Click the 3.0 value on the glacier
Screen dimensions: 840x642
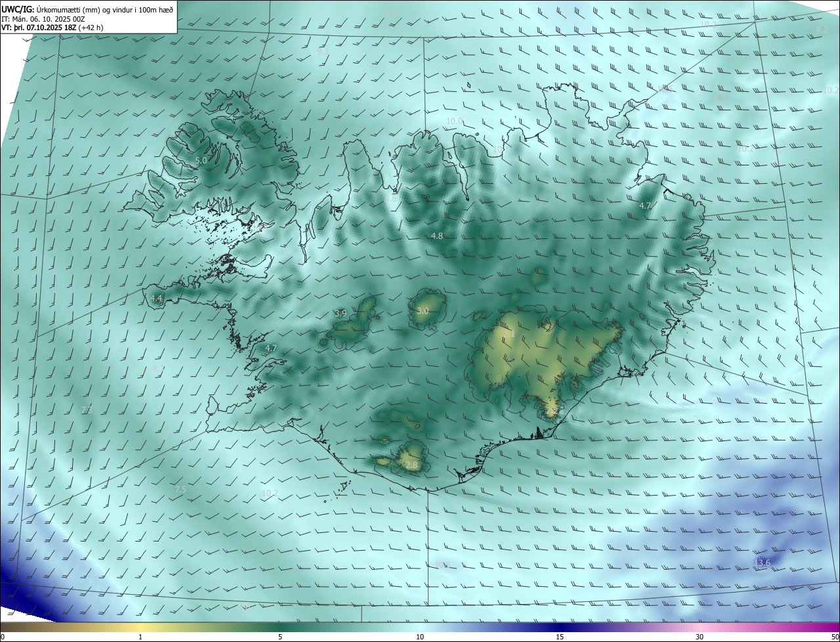(x=423, y=310)
